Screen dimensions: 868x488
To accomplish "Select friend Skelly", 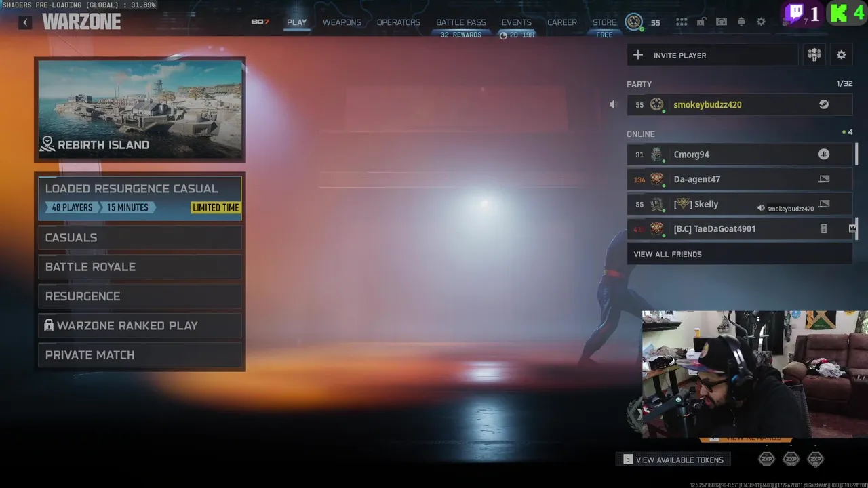I will (739, 204).
